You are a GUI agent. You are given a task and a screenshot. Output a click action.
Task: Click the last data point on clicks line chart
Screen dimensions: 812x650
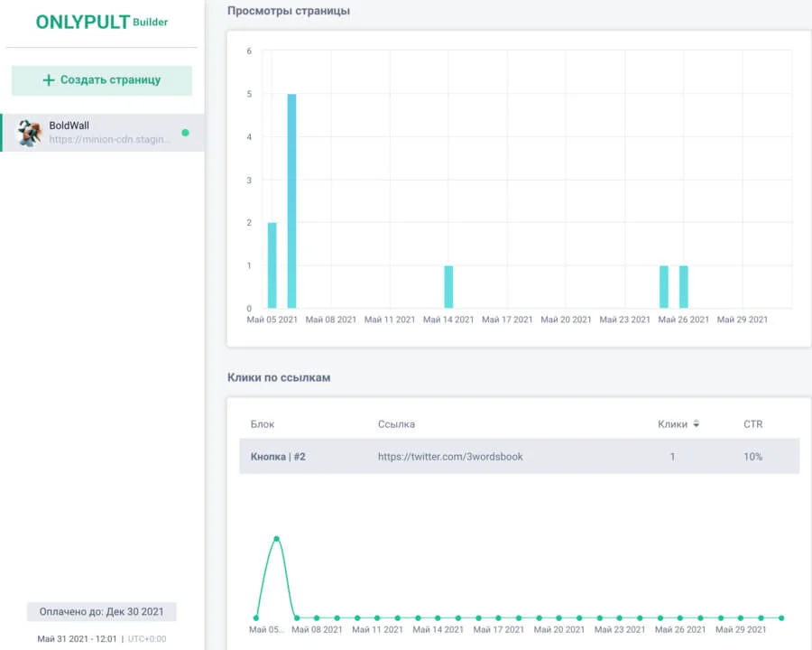pos(781,618)
